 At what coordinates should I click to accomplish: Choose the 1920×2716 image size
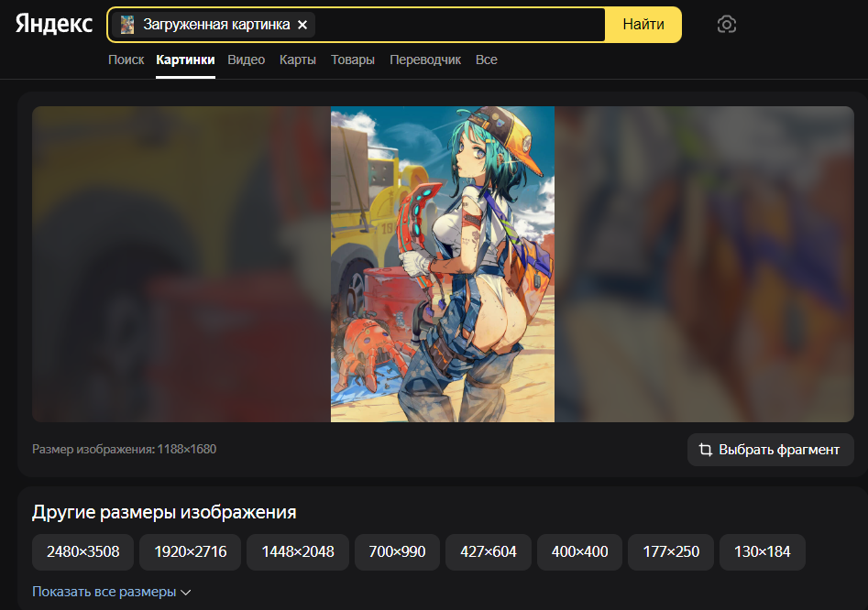click(x=191, y=552)
